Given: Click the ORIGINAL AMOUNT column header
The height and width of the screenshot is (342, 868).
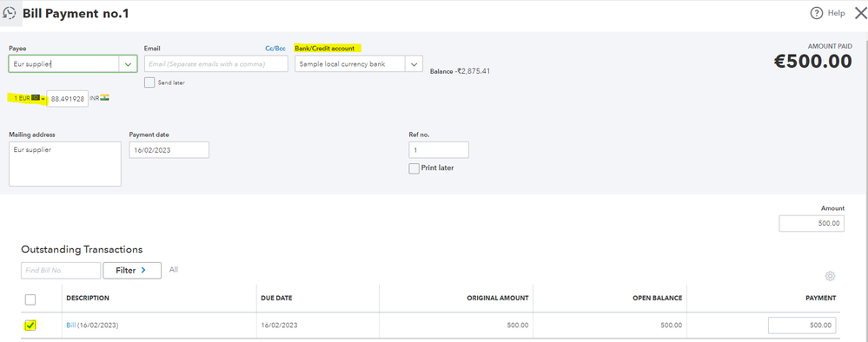Looking at the screenshot, I should click(498, 299).
